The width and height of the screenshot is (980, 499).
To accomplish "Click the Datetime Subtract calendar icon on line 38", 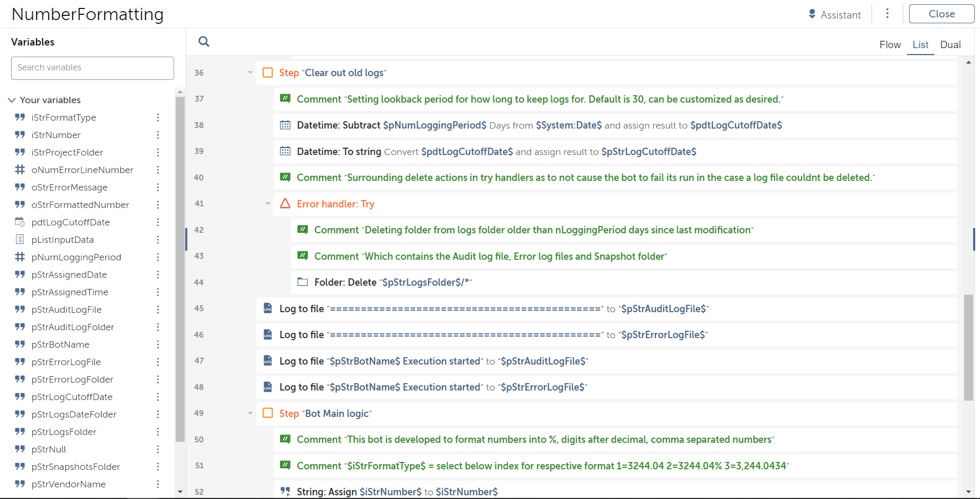I will [285, 125].
